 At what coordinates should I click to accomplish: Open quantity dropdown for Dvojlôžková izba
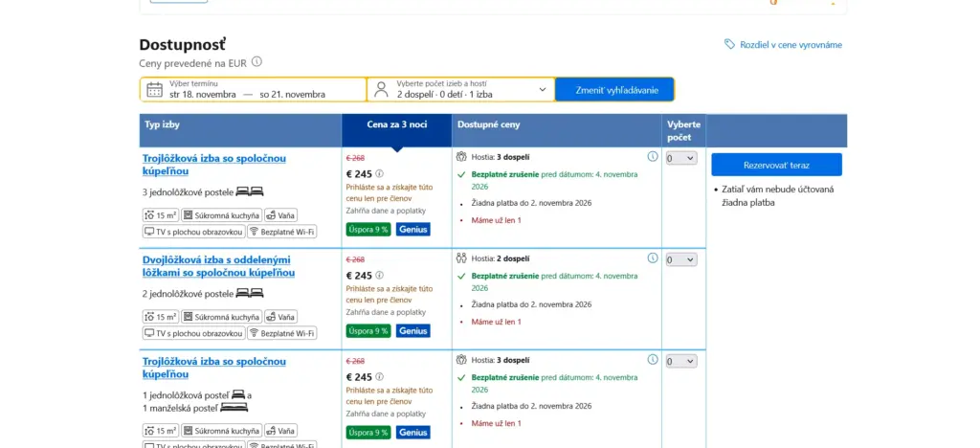point(681,259)
